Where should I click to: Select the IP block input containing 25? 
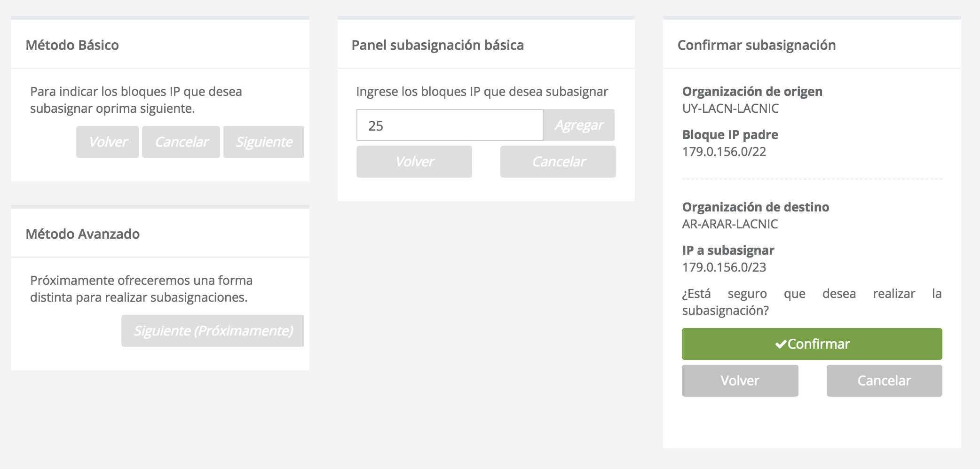(449, 125)
